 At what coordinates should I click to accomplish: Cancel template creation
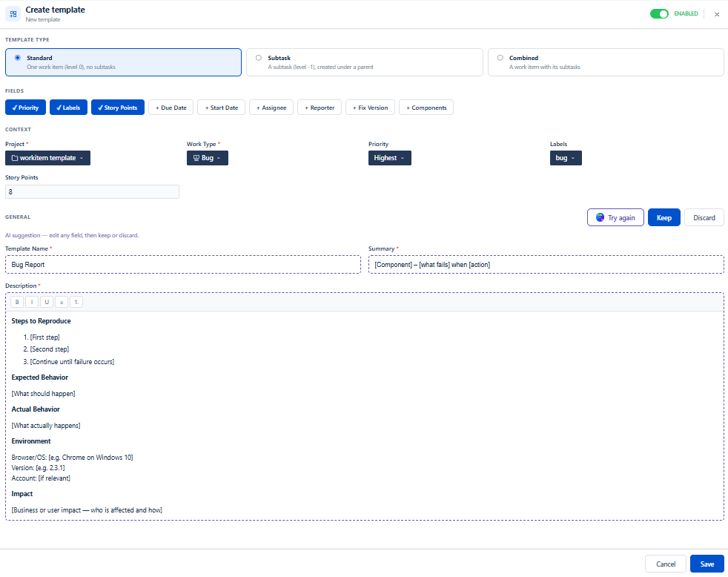tap(665, 564)
